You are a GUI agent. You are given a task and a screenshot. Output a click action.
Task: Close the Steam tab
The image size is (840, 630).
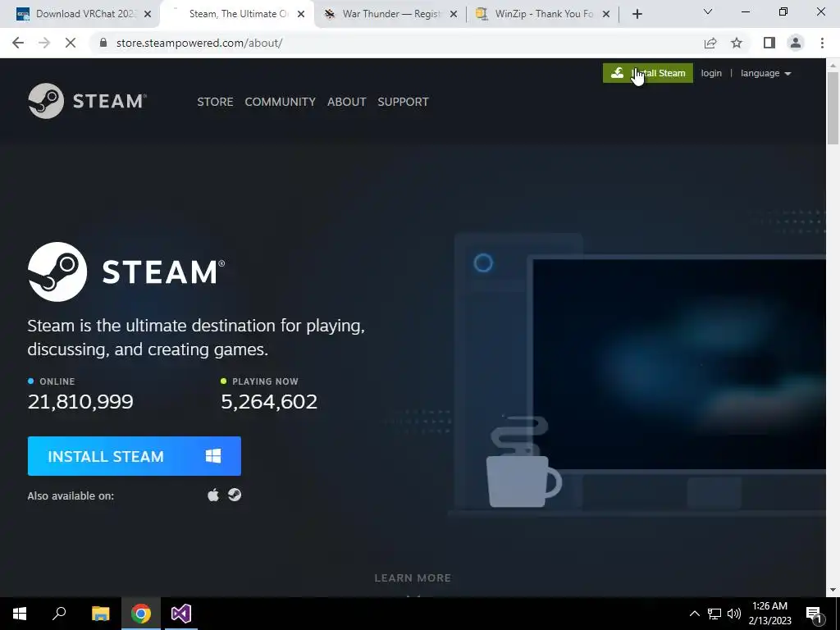pyautogui.click(x=301, y=14)
